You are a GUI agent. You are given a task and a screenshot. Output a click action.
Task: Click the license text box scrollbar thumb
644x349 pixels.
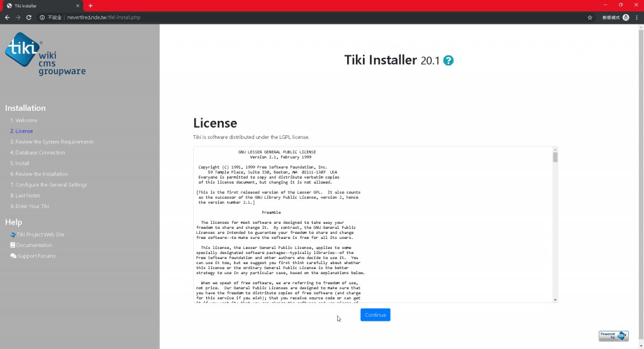[555, 157]
